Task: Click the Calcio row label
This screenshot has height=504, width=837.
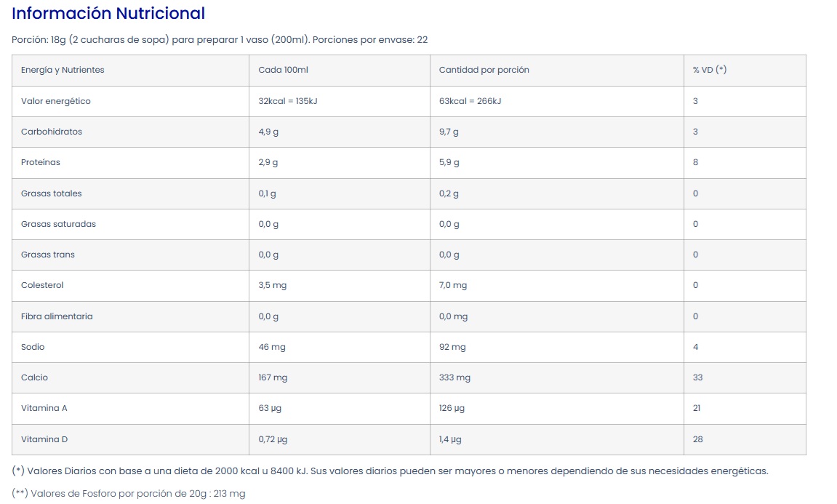Action: point(34,377)
